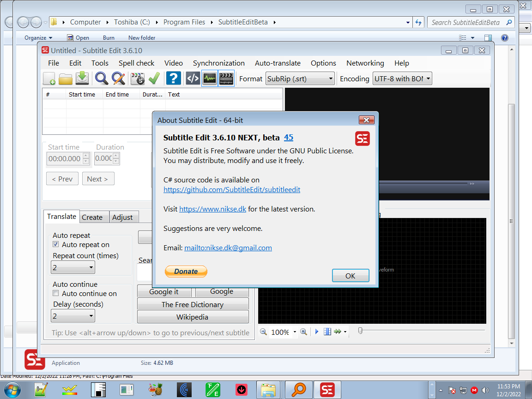
Task: Click the volume speaker tray icon
Action: coord(485,391)
